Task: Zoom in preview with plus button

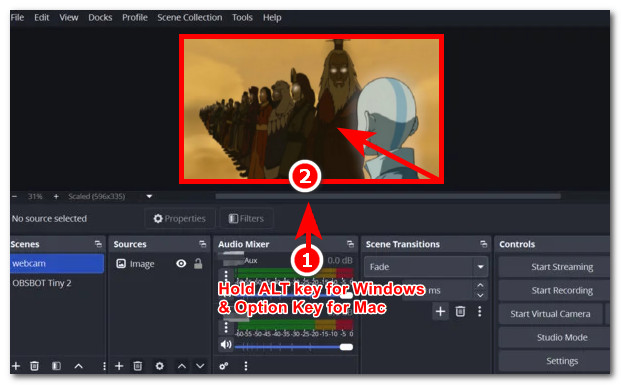Action: 56,196
